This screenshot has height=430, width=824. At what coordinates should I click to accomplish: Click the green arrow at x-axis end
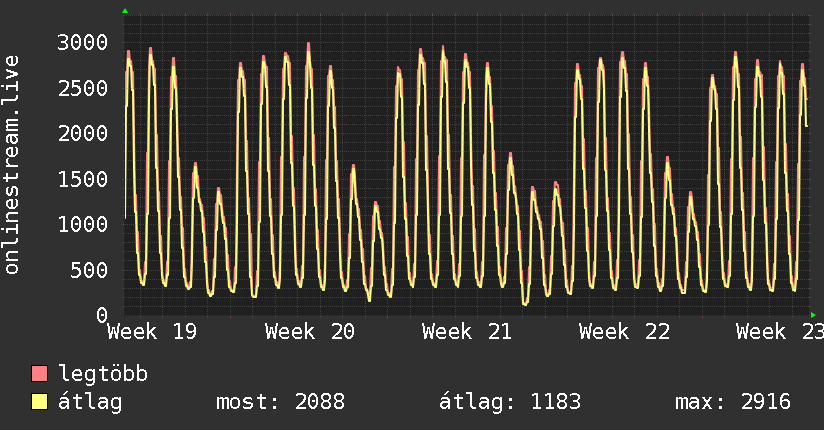[x=813, y=315]
